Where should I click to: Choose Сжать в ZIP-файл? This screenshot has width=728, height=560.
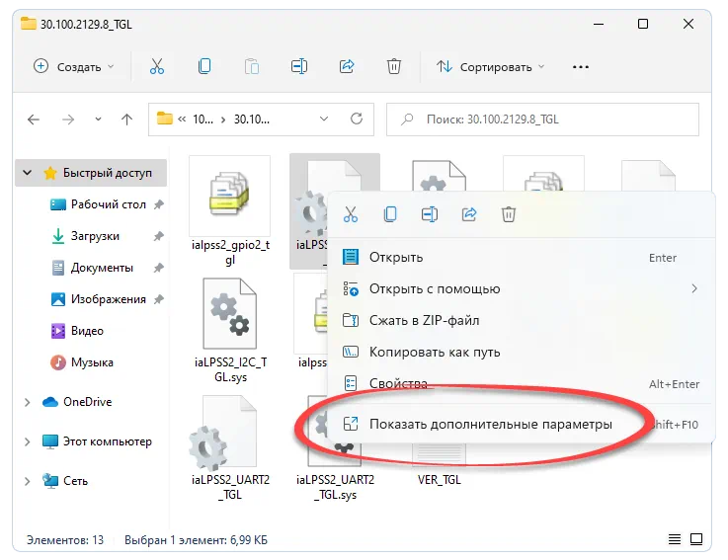coord(521,320)
